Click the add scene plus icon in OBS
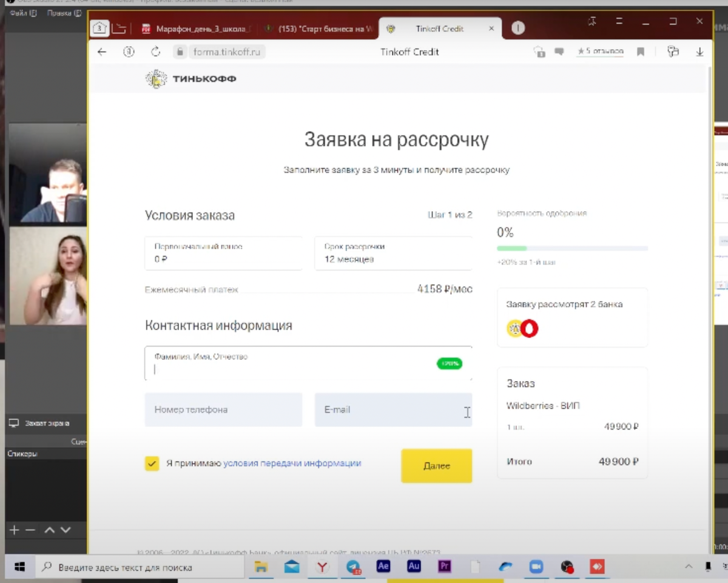Image resolution: width=728 pixels, height=583 pixels. point(15,530)
